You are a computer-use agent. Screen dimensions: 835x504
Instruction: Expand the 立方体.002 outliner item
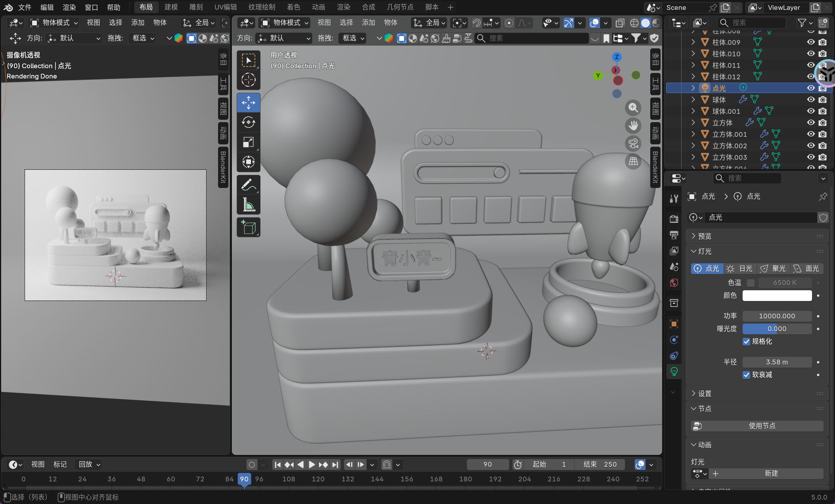point(693,146)
